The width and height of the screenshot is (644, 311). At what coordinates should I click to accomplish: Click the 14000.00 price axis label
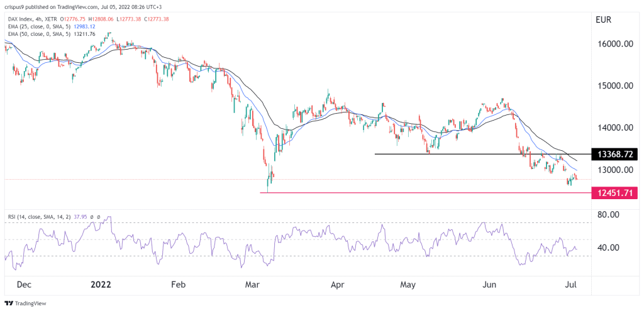616,128
